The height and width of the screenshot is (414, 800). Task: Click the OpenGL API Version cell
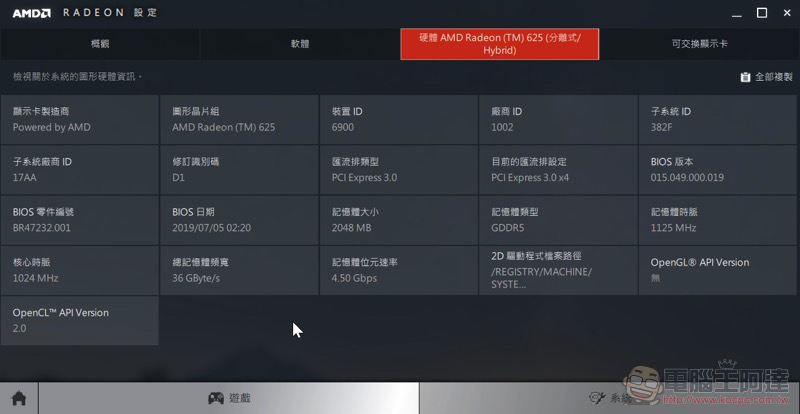(718, 271)
